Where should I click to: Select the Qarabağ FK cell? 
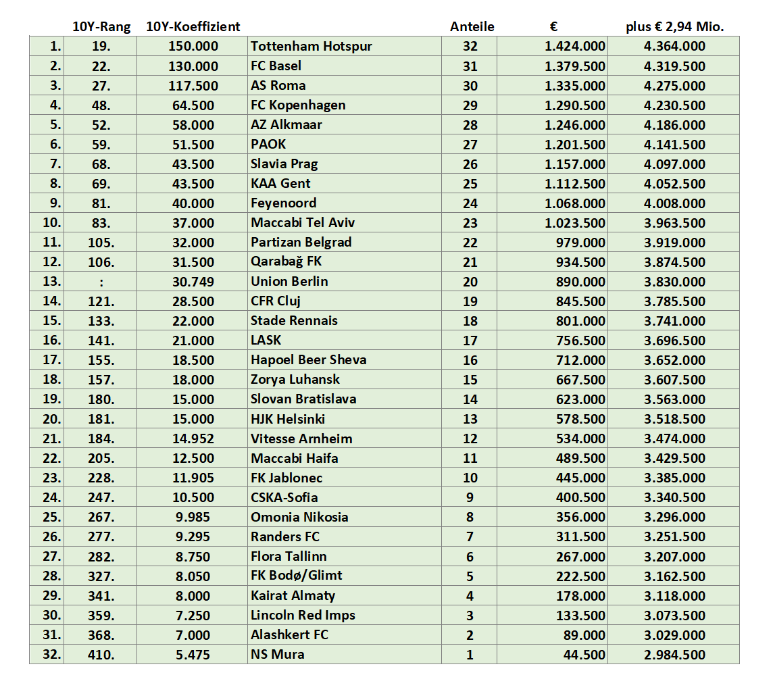coord(344,261)
